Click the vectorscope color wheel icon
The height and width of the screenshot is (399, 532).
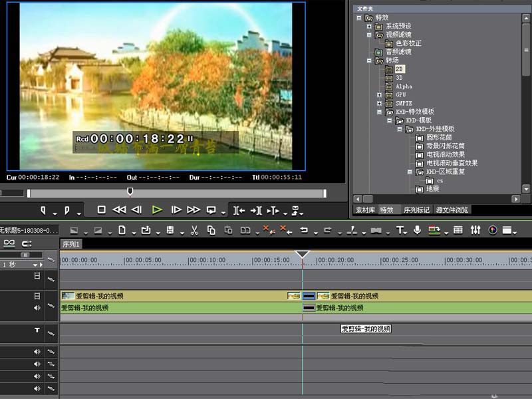[x=493, y=230]
